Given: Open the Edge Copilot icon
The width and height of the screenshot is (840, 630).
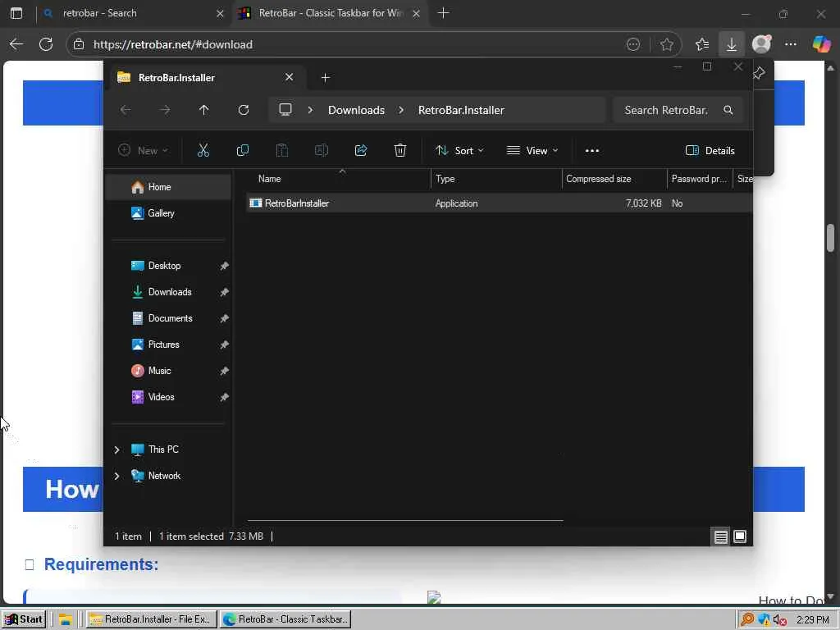Looking at the screenshot, I should [820, 44].
